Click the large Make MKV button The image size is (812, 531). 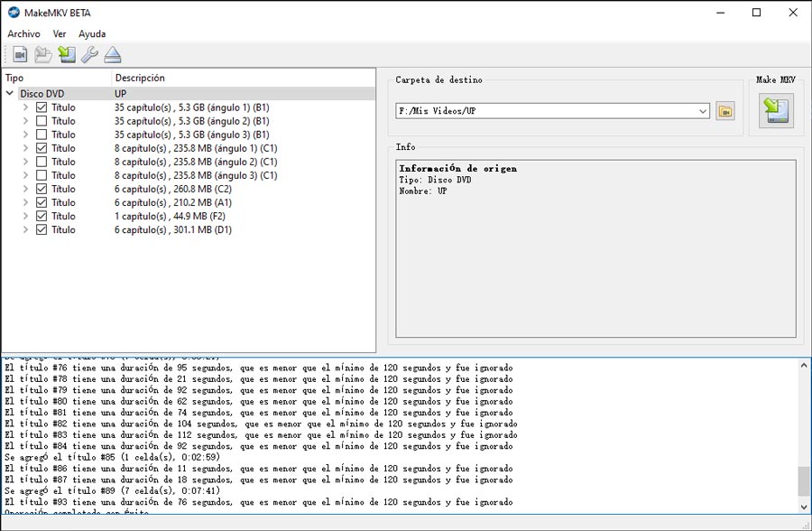(x=776, y=110)
